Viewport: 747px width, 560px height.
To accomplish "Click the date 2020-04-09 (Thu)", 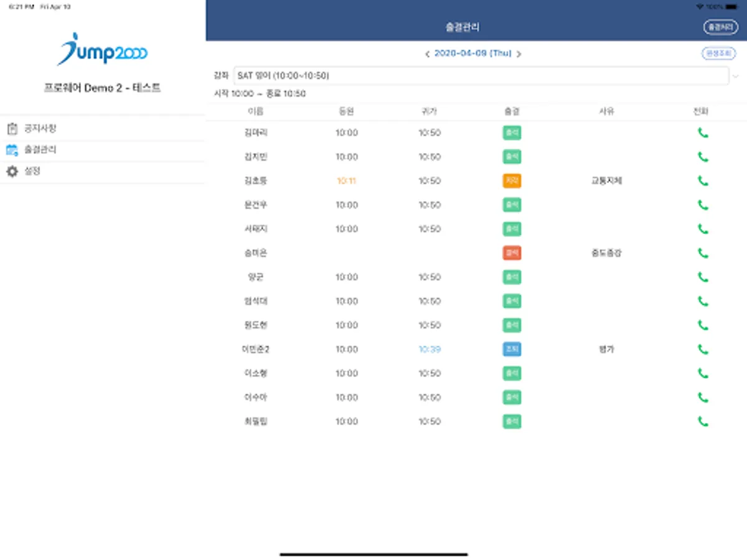I will (472, 54).
